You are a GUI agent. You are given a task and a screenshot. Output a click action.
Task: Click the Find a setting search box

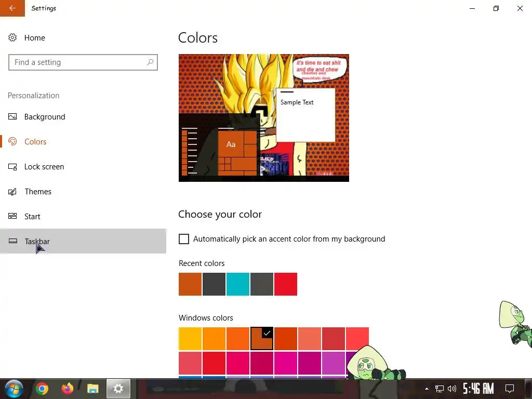(x=83, y=62)
